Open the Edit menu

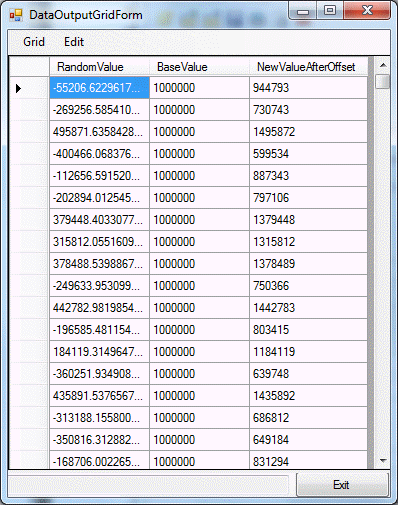pos(74,42)
